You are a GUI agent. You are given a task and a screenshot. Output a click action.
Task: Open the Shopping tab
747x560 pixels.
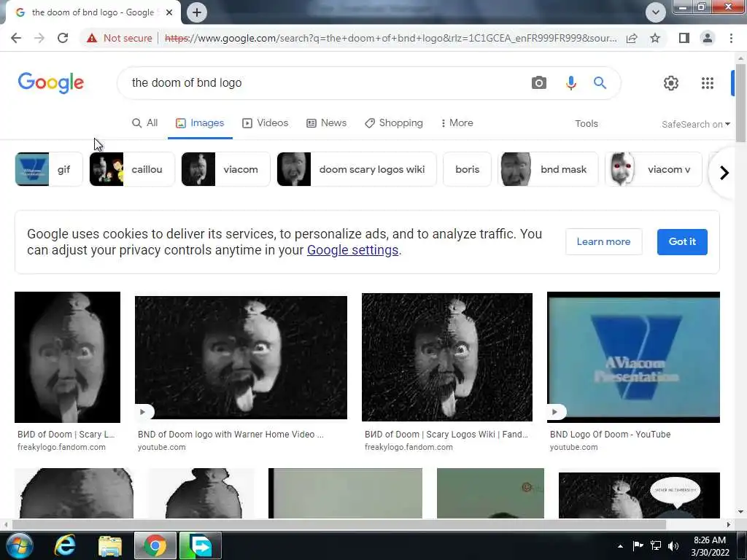click(x=393, y=122)
